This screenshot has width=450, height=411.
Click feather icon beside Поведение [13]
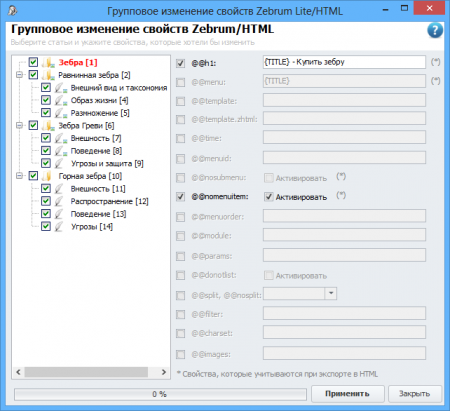point(59,214)
